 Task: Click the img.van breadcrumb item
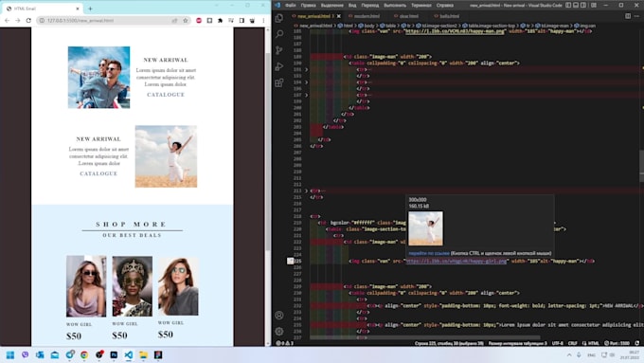(586, 26)
